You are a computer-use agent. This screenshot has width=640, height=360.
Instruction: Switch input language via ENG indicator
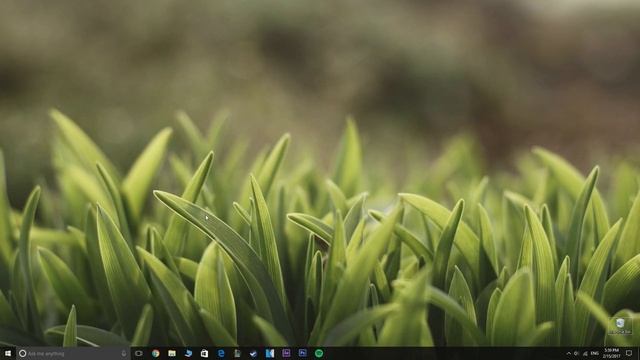[x=595, y=353]
